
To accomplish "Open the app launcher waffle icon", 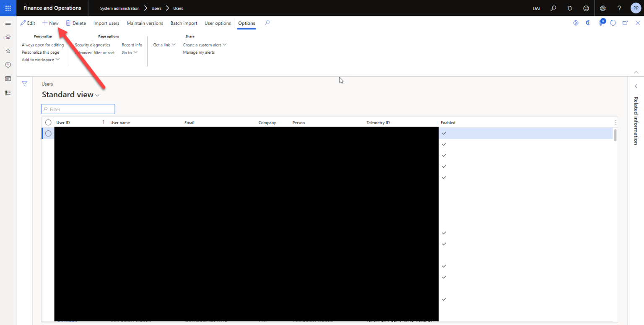I will 8,8.
